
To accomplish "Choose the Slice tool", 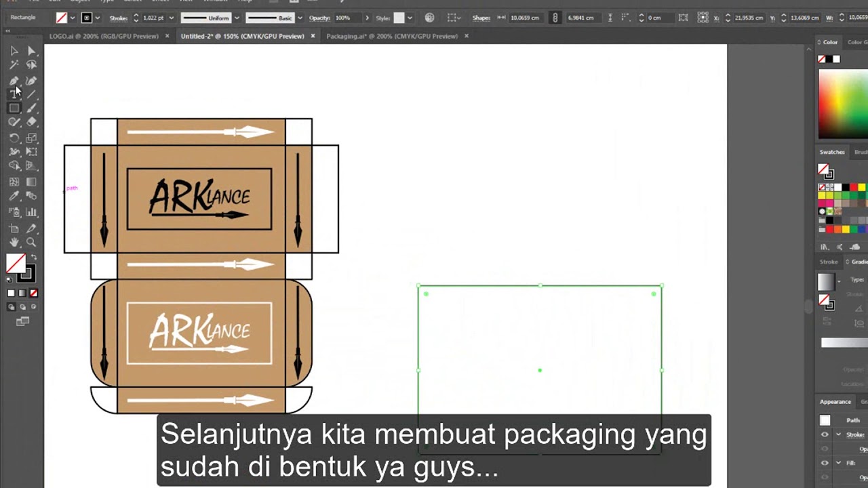I will click(31, 228).
